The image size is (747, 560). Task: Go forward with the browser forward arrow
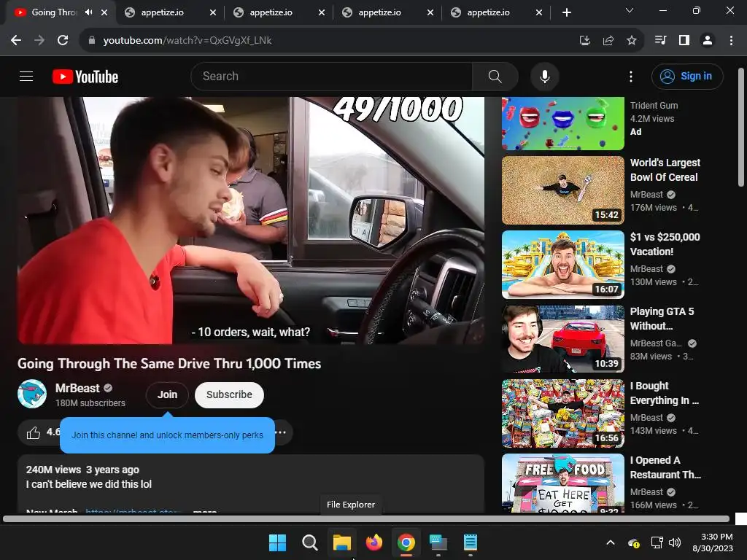(39, 41)
